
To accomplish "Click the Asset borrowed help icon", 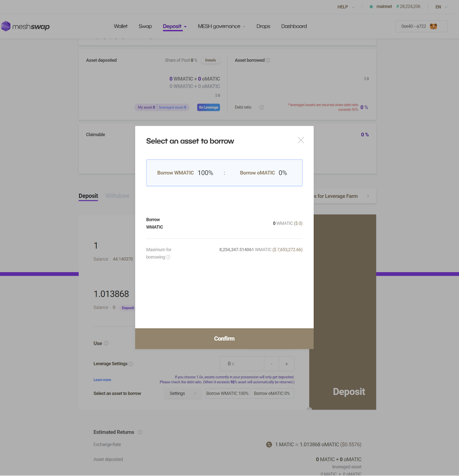I will [268, 60].
